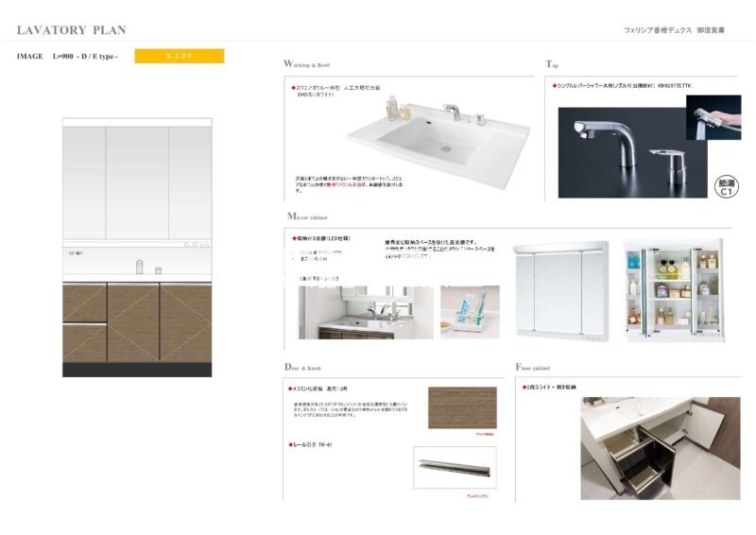The width and height of the screenshot is (756, 535).
Task: Click the round C1 badge icon
Action: (726, 185)
